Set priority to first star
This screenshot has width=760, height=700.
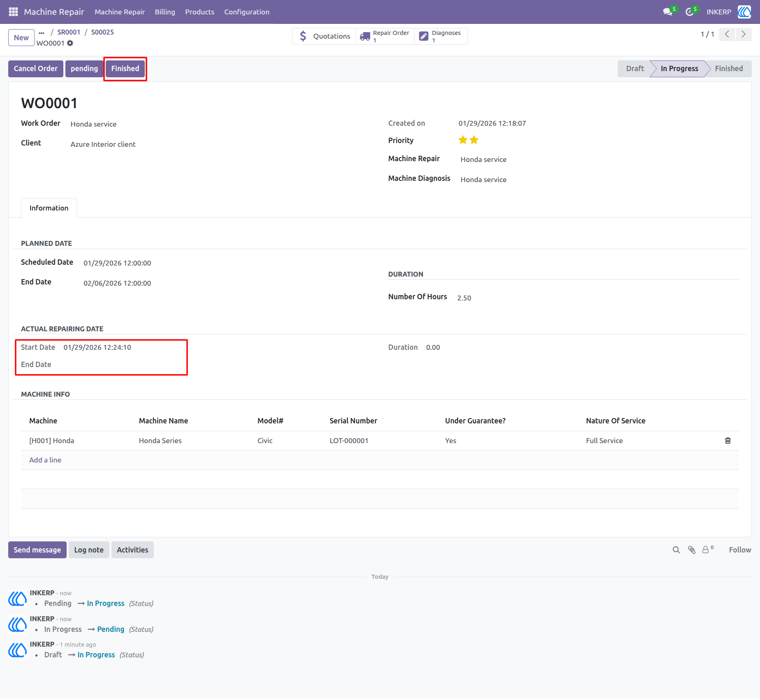[463, 140]
